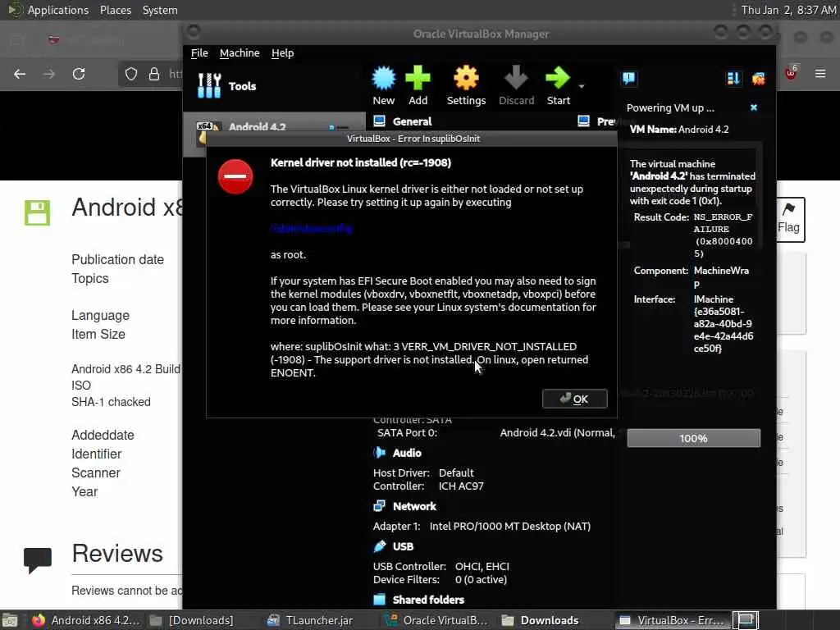Click the Preview section monitor icon
This screenshot has height=630, width=840.
[584, 121]
